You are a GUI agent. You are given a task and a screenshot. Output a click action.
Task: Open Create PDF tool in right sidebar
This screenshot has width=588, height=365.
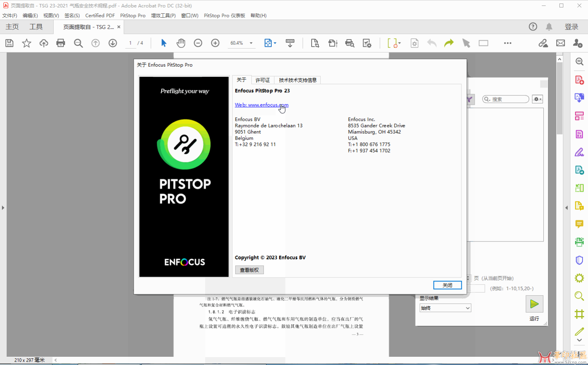point(579,80)
